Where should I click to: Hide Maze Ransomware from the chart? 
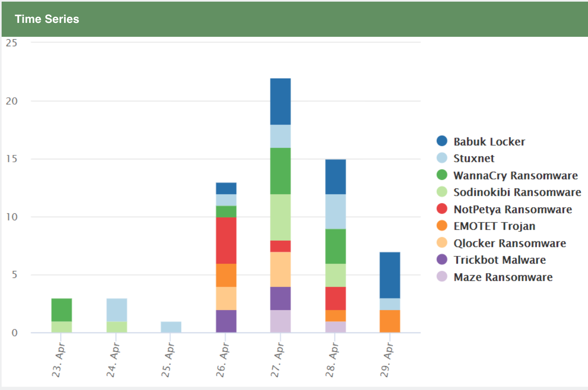[x=503, y=277]
